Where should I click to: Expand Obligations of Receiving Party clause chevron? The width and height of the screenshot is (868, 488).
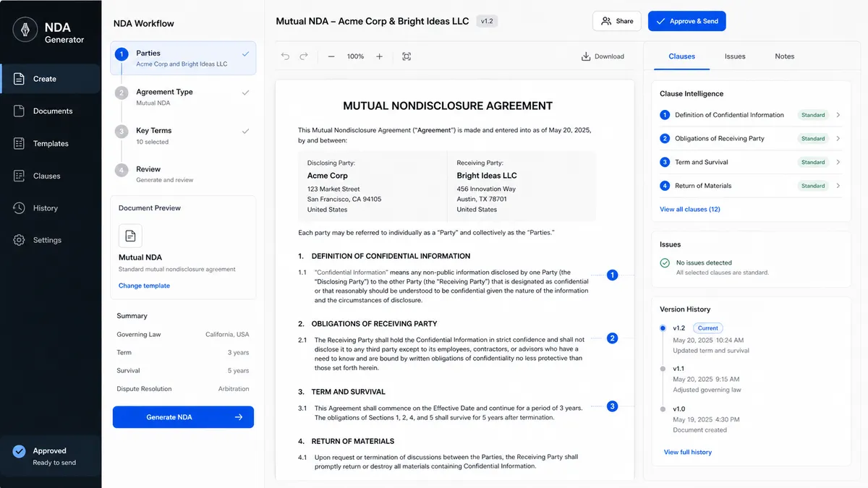pyautogui.click(x=838, y=138)
